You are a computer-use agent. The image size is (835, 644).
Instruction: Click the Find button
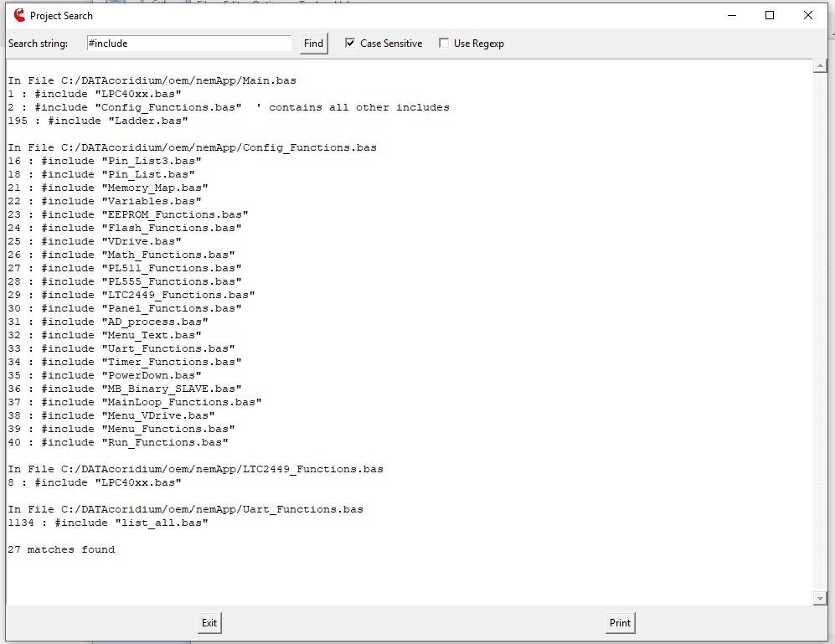click(312, 43)
